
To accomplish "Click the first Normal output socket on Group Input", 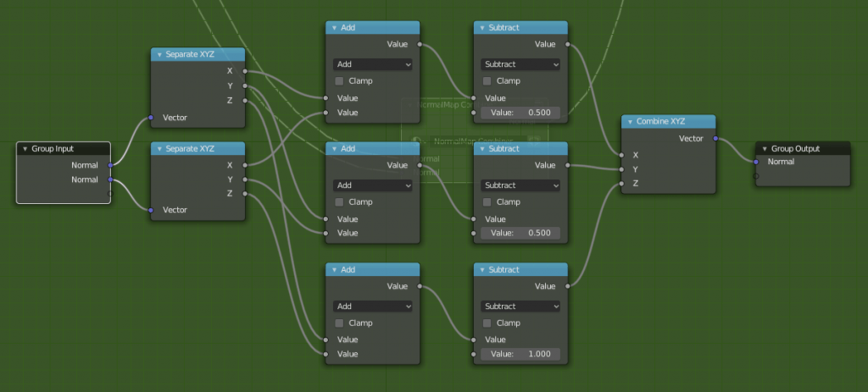I will [x=110, y=165].
